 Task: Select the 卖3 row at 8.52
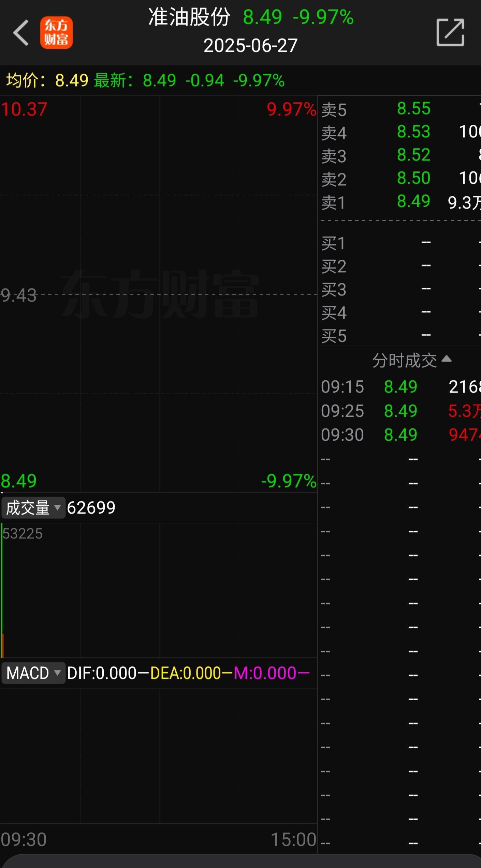(x=401, y=155)
